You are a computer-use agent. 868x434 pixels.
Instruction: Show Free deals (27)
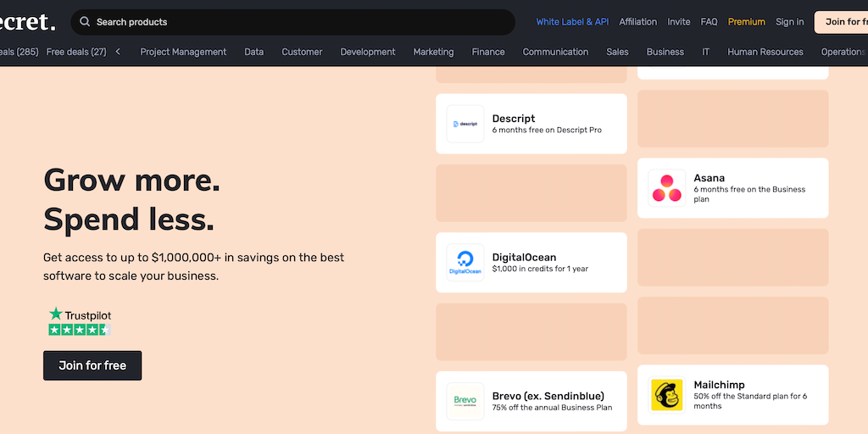[x=76, y=52]
